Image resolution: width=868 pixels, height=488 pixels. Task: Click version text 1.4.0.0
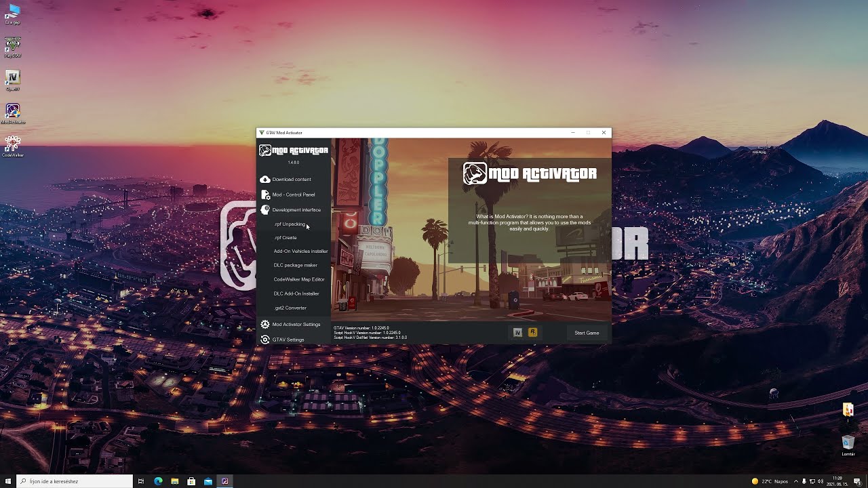[294, 163]
